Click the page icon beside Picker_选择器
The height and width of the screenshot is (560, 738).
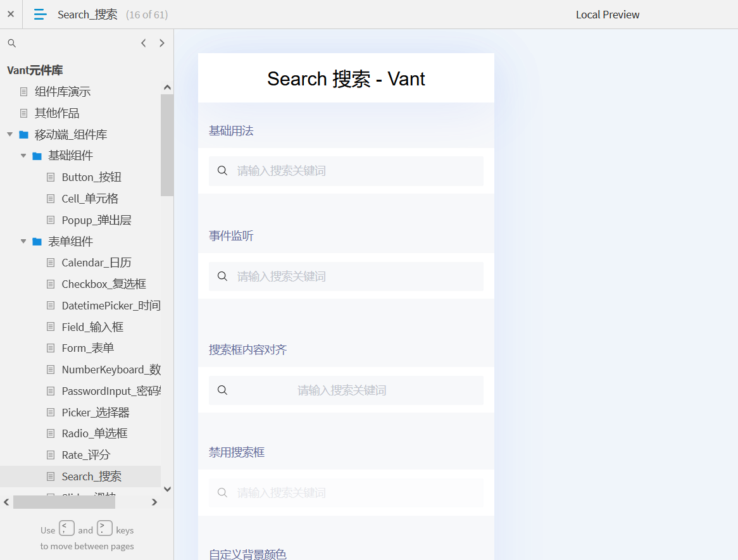(x=51, y=413)
